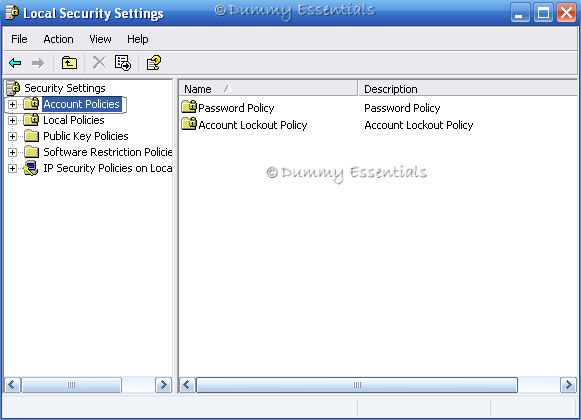Open the Help menu

point(137,39)
